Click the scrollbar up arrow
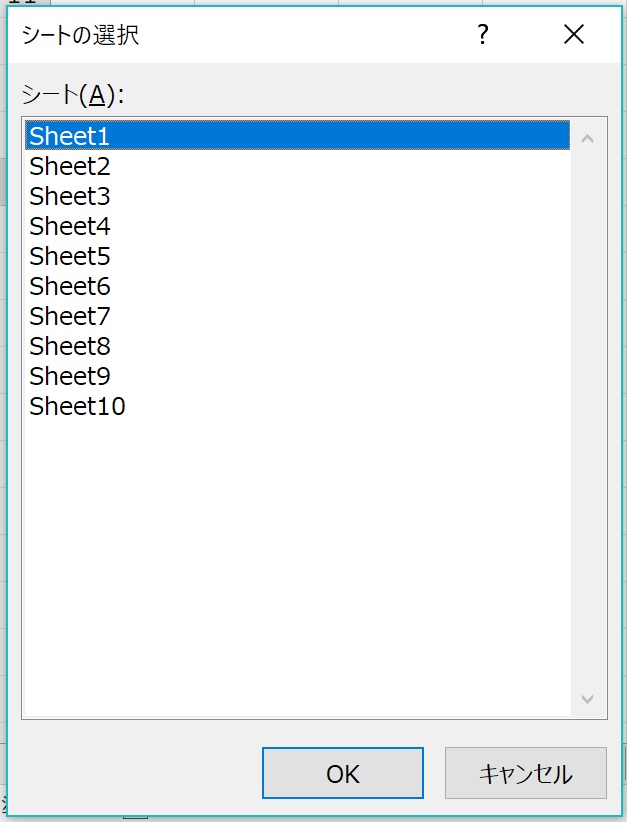Viewport: 627px width, 822px height. tap(587, 138)
